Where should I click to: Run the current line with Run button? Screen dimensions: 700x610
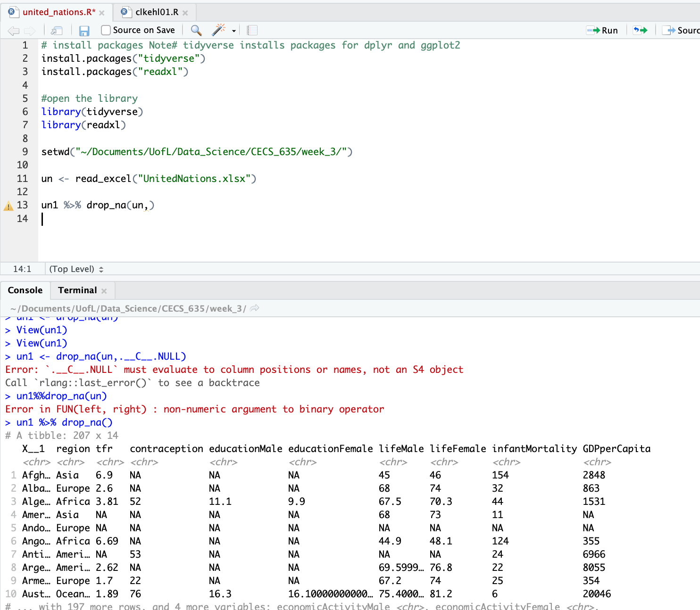[602, 30]
